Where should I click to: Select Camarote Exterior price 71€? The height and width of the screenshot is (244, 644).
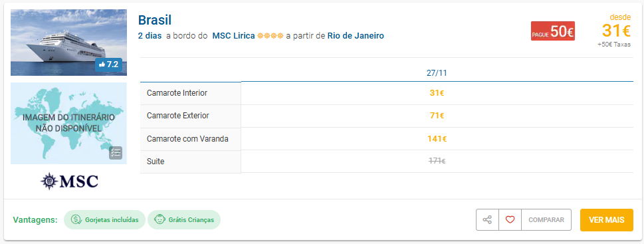[437, 116]
